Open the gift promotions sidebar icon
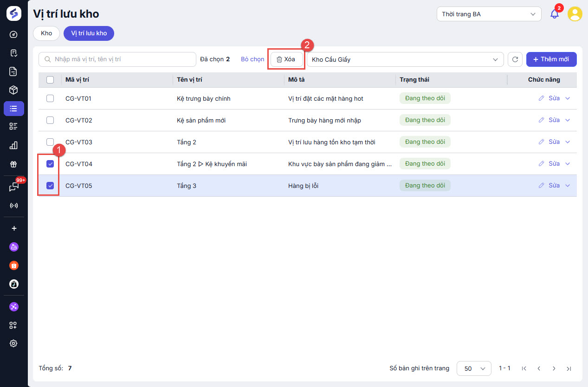588x387 pixels. [x=13, y=164]
